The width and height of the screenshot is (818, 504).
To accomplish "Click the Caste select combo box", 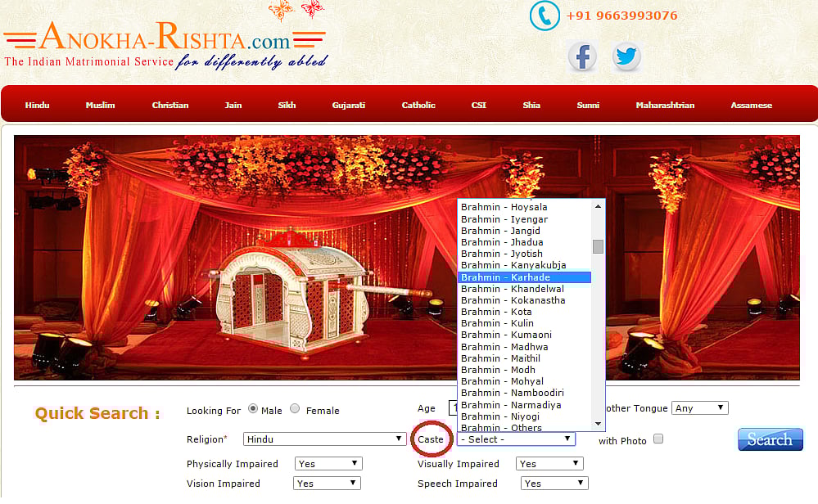I will [516, 439].
